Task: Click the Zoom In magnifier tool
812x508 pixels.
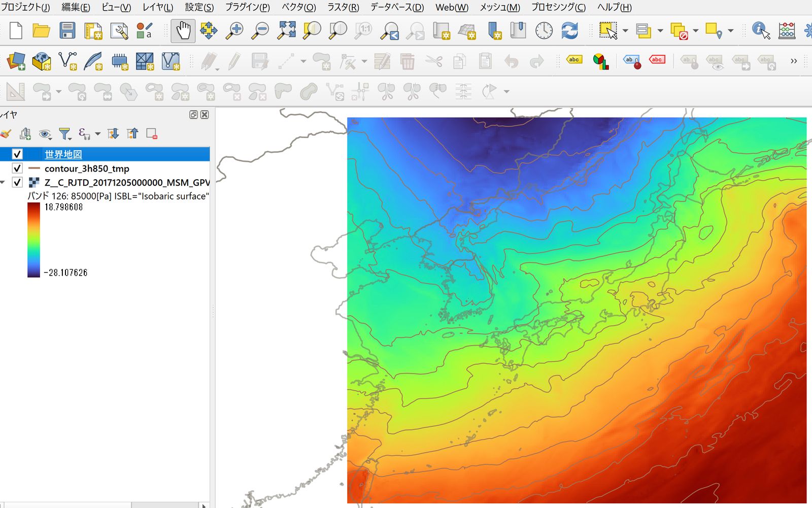Action: pyautogui.click(x=234, y=30)
